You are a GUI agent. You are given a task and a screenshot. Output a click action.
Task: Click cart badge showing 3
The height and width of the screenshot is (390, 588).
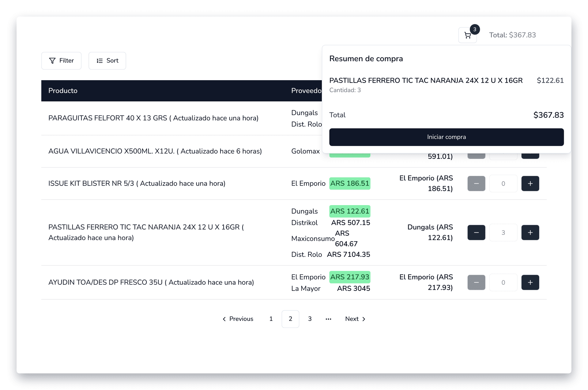point(475,29)
